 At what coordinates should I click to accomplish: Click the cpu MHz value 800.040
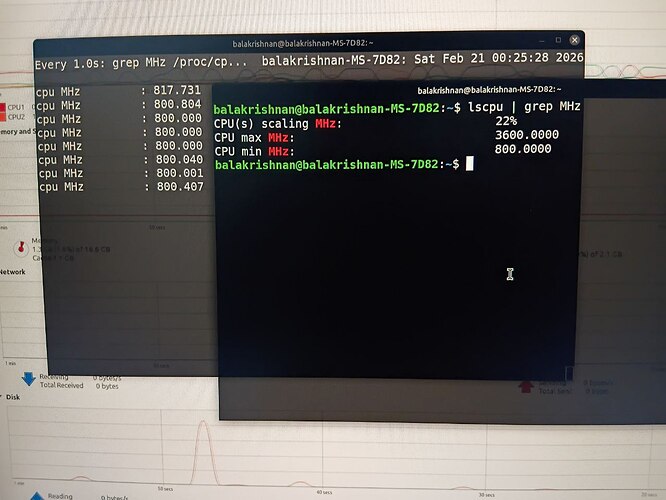point(179,159)
